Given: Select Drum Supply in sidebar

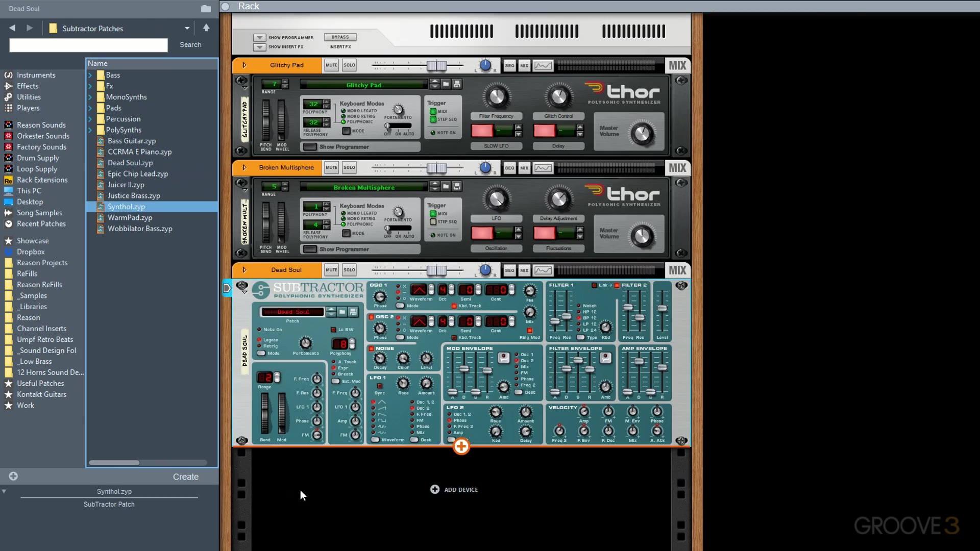Looking at the screenshot, I should coord(38,158).
